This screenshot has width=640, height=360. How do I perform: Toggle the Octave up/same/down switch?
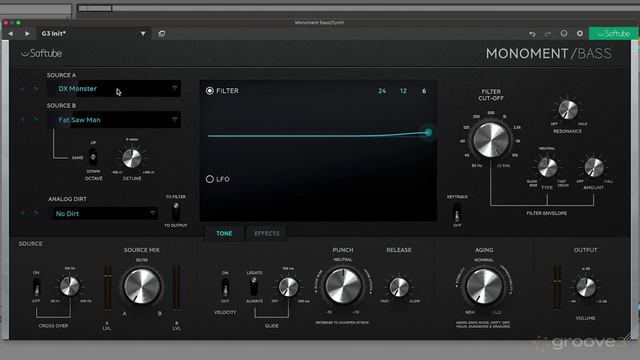coord(93,157)
